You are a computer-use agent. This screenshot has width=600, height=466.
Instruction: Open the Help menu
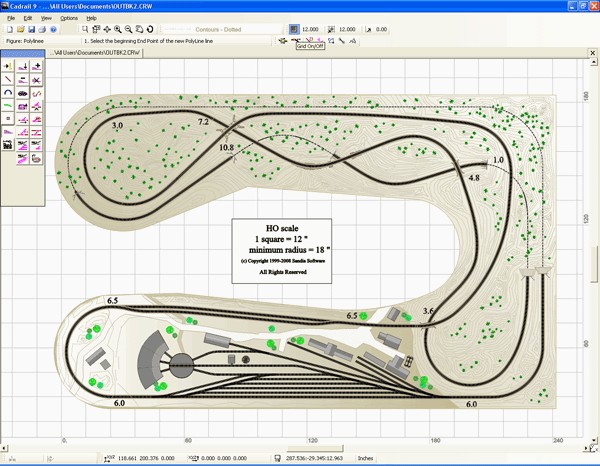tap(91, 18)
